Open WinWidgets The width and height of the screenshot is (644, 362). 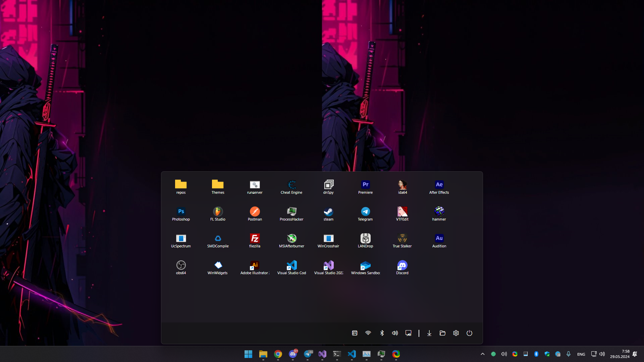pos(218,267)
